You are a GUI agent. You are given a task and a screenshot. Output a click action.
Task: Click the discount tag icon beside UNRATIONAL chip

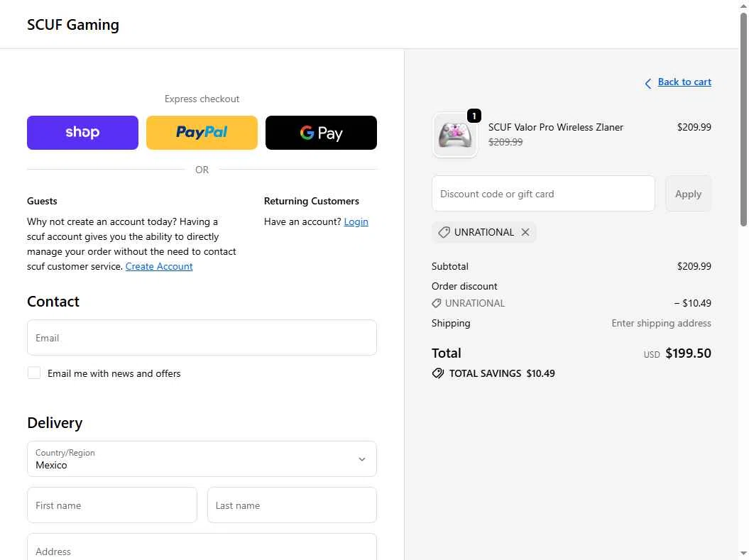tap(444, 232)
